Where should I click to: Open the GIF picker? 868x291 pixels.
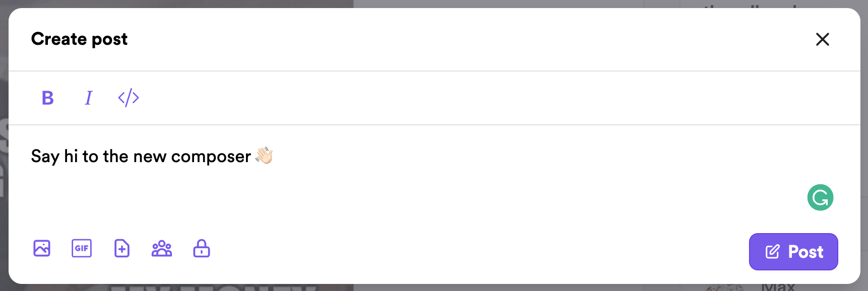(x=82, y=248)
